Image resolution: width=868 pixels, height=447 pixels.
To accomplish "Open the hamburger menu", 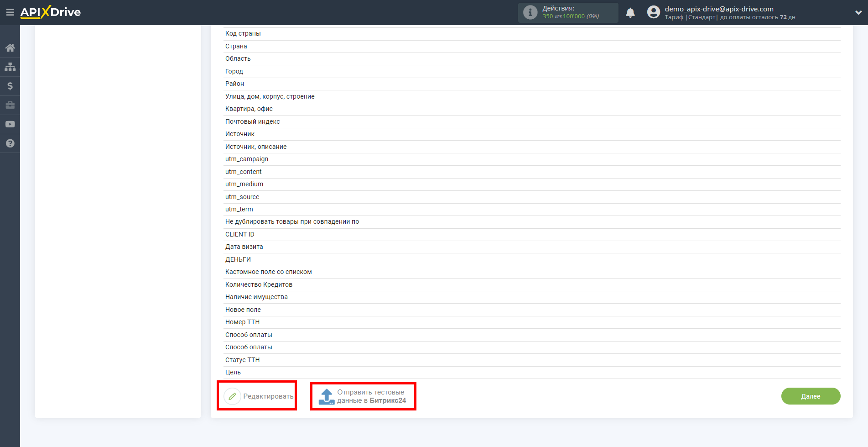I will [10, 12].
